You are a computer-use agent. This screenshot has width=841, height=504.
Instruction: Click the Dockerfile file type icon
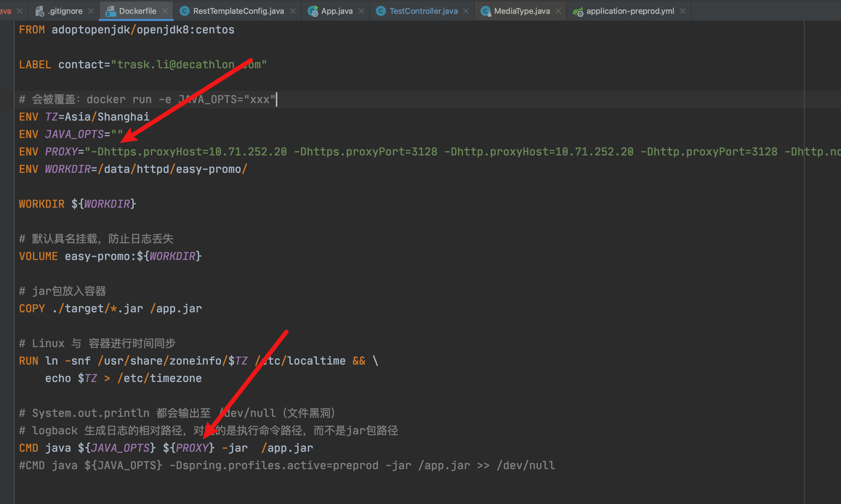pos(110,11)
